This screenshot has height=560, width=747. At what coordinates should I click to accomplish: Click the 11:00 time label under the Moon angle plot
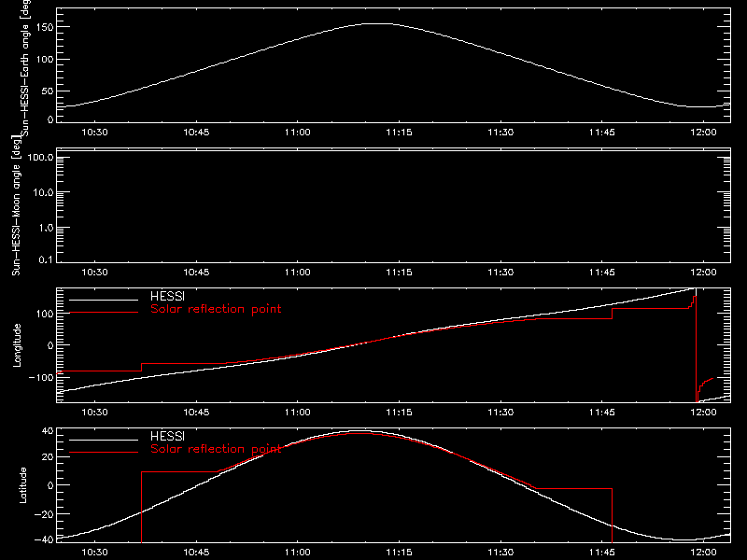click(x=298, y=273)
